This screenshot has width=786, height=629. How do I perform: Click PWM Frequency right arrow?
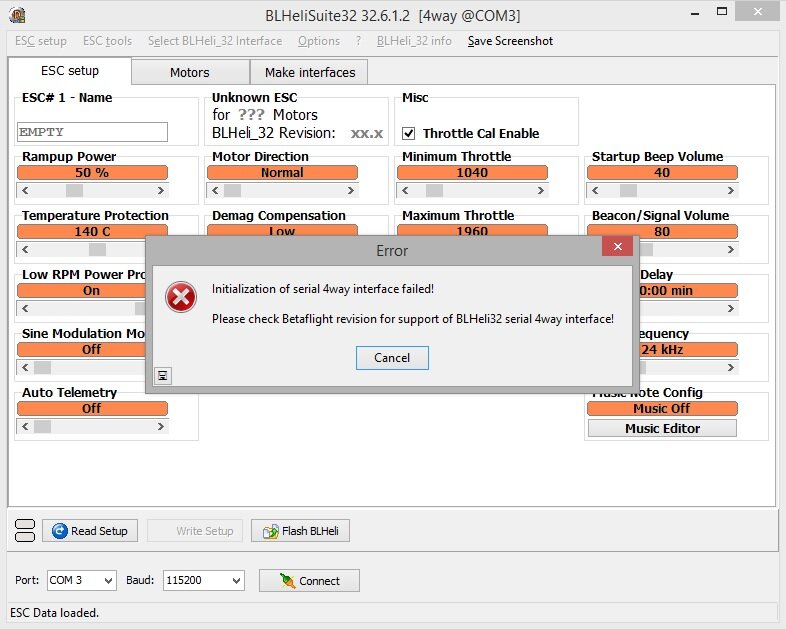(x=730, y=367)
